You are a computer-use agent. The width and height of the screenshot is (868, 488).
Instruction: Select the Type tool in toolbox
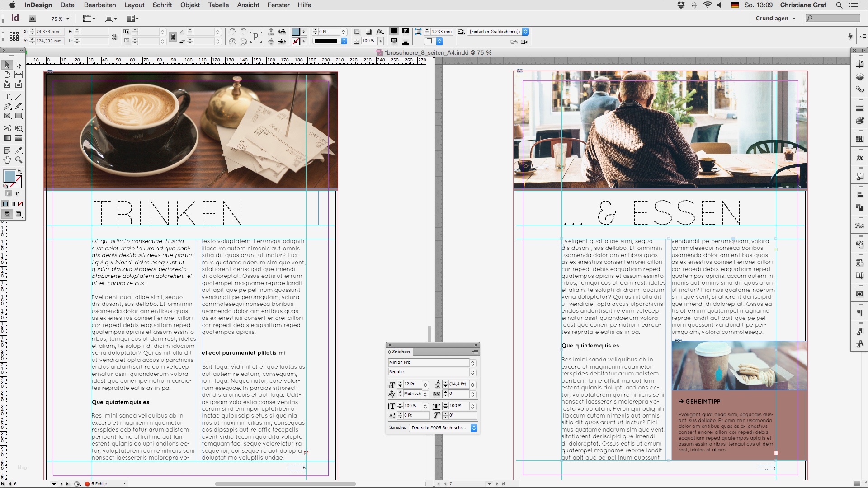7,97
